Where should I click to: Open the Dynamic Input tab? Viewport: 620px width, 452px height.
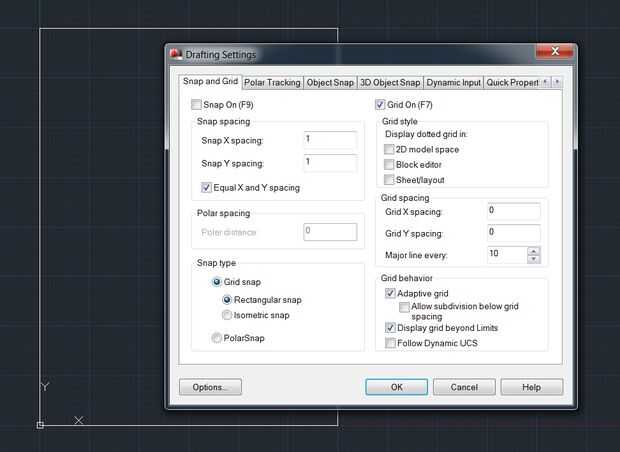(x=453, y=83)
